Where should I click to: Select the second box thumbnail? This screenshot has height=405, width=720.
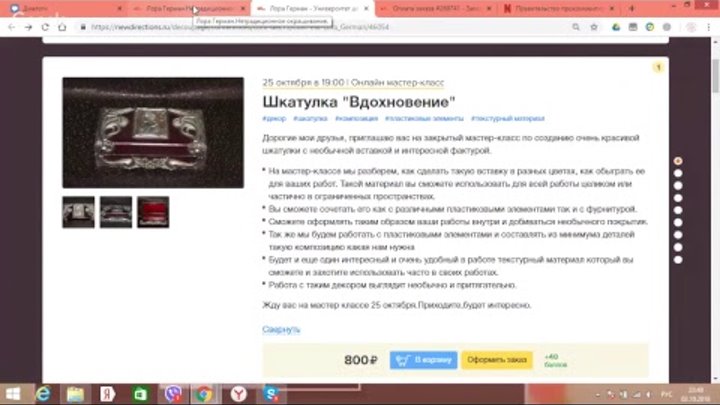tap(116, 212)
